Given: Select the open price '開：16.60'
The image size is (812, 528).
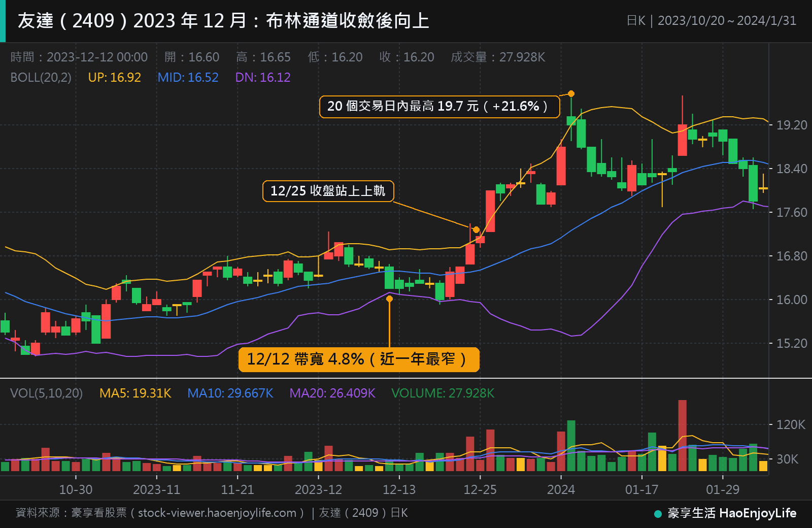Looking at the screenshot, I should [192, 57].
